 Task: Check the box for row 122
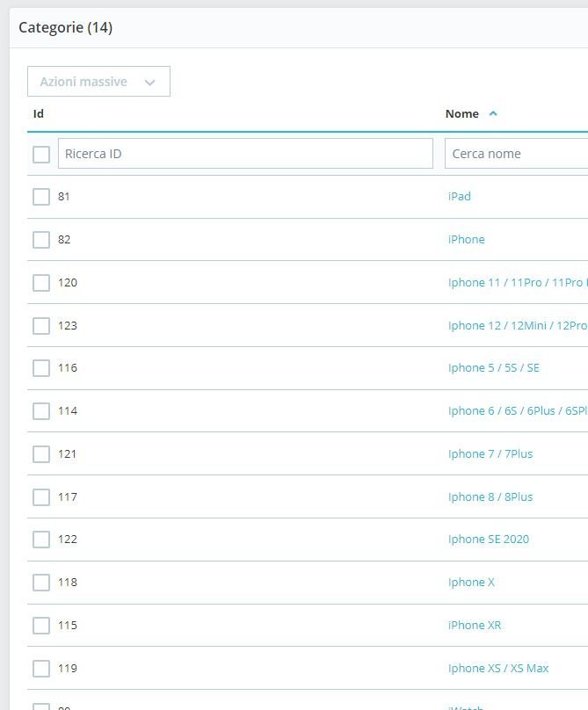(41, 540)
